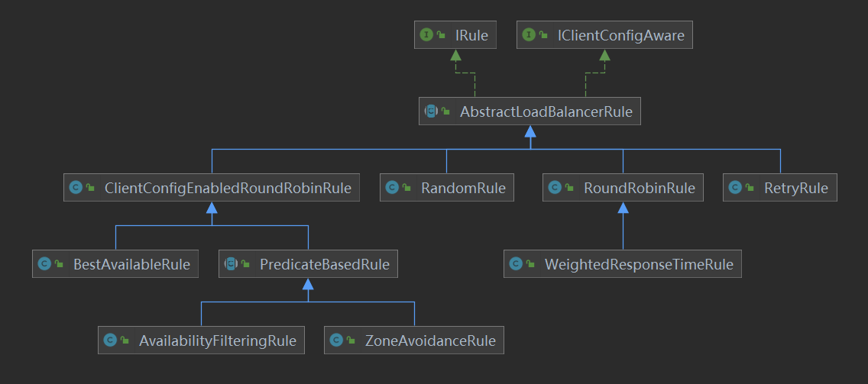Screen dimensions: 868x384
Task: Click the class icon beside RandomRule
Action: tap(392, 188)
